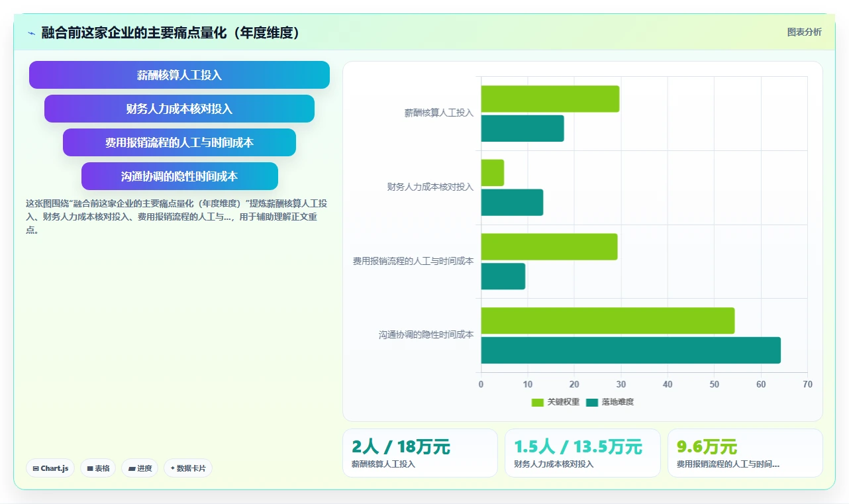This screenshot has height=504, width=849.
Task: Click y-axis label 费用报销流程的人工与时间成本
Action: (x=413, y=262)
